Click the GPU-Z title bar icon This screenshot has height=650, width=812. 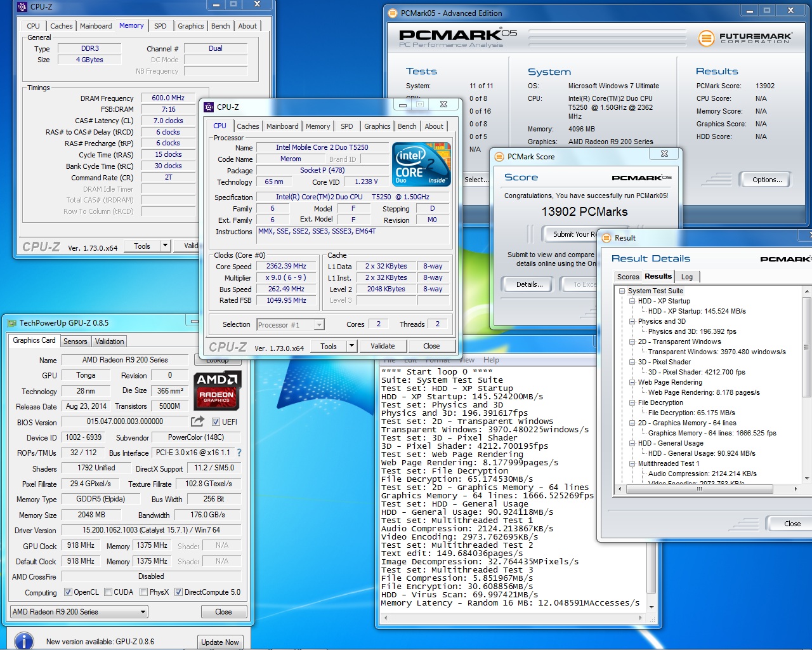(x=11, y=323)
